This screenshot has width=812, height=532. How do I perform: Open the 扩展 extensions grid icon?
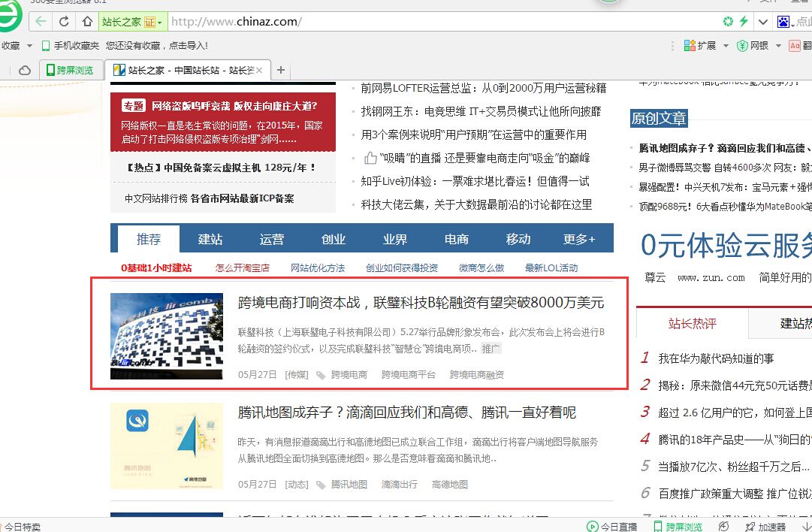[x=690, y=46]
